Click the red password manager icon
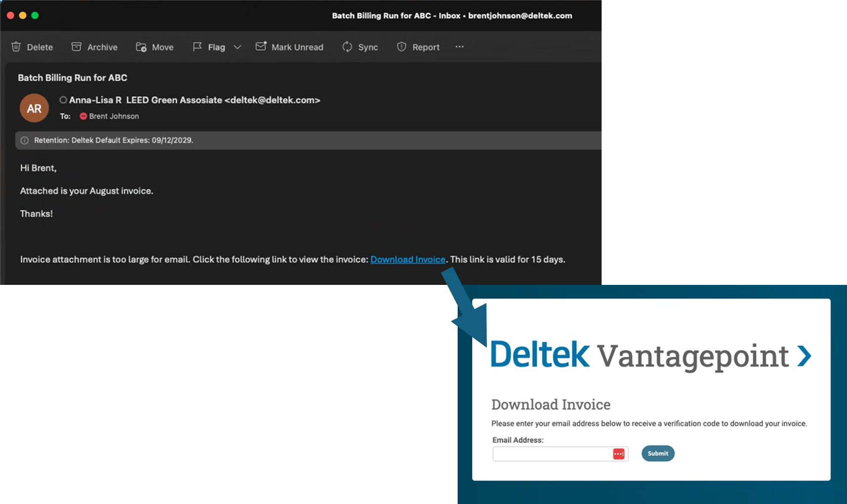 [x=618, y=454]
